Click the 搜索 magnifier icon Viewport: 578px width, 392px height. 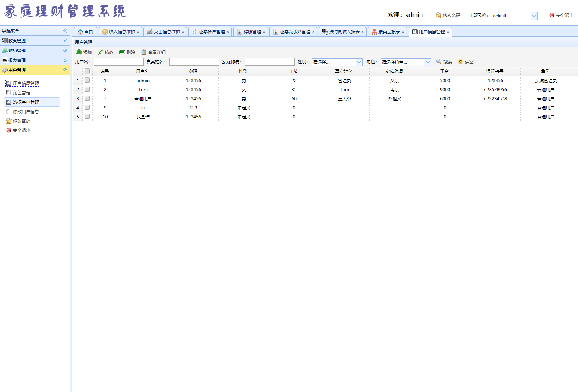[439, 62]
